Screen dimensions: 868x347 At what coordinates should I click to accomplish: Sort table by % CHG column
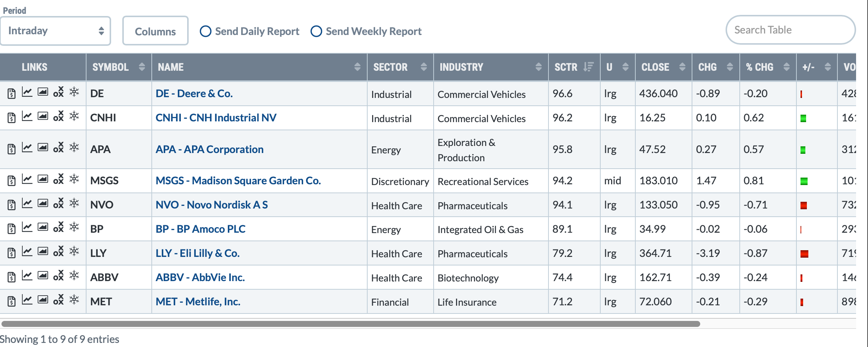pos(768,67)
